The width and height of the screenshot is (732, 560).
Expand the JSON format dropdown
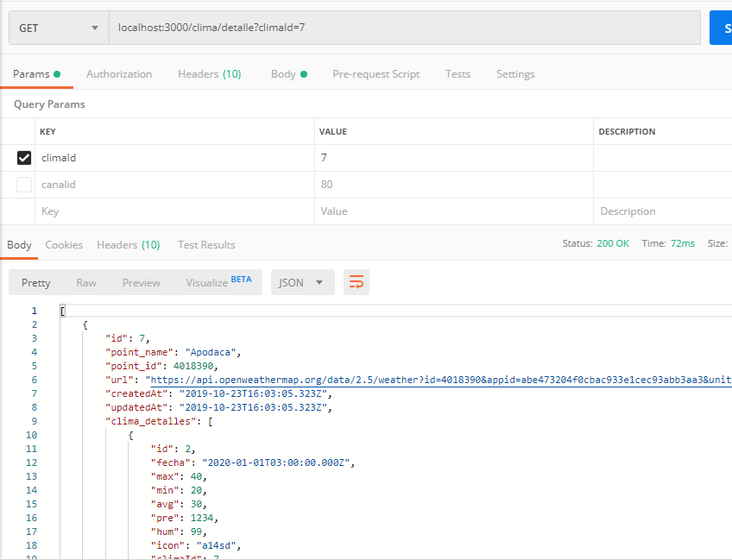[x=302, y=282]
